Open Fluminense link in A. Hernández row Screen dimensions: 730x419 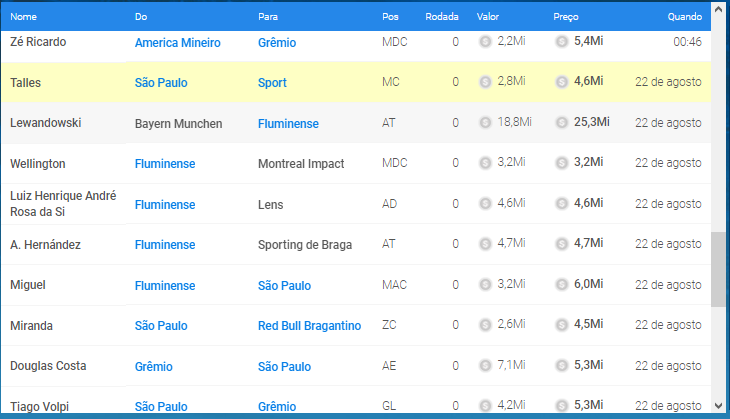[x=165, y=244]
